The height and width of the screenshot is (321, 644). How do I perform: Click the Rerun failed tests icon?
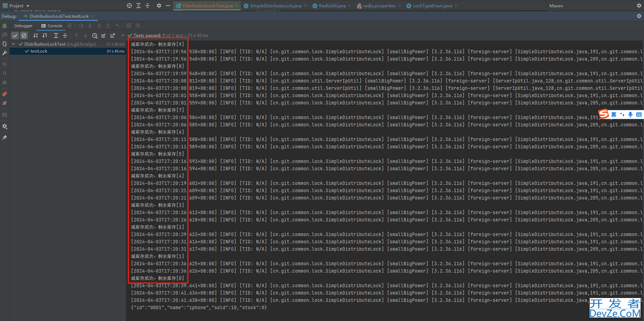5,35
